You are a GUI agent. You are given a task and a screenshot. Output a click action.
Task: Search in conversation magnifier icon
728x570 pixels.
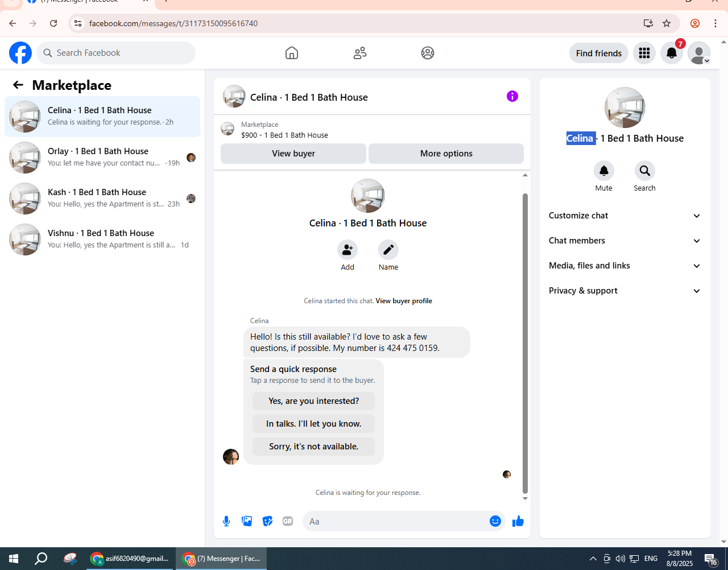point(645,171)
